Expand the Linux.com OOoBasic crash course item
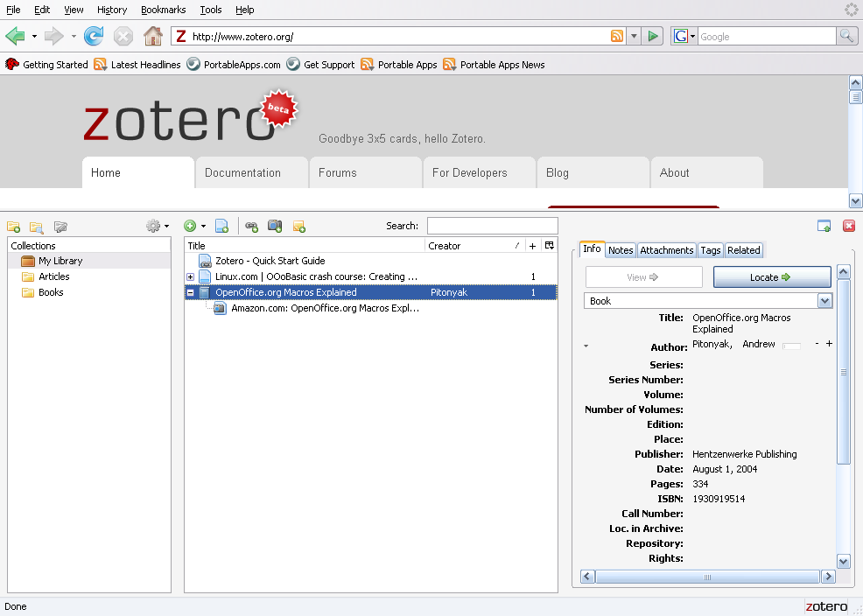863x616 pixels. (190, 276)
